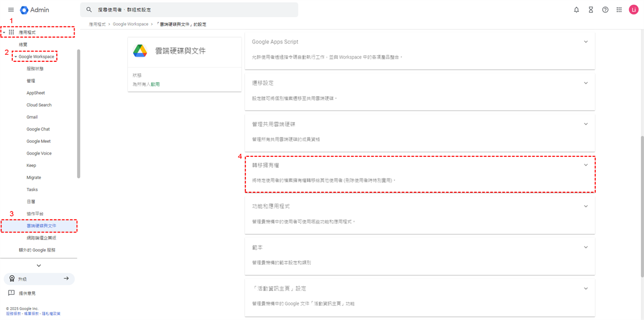Image resolution: width=644 pixels, height=320 pixels.
Task: Expand more sidebar items with down chevron
Action: pyautogui.click(x=39, y=265)
